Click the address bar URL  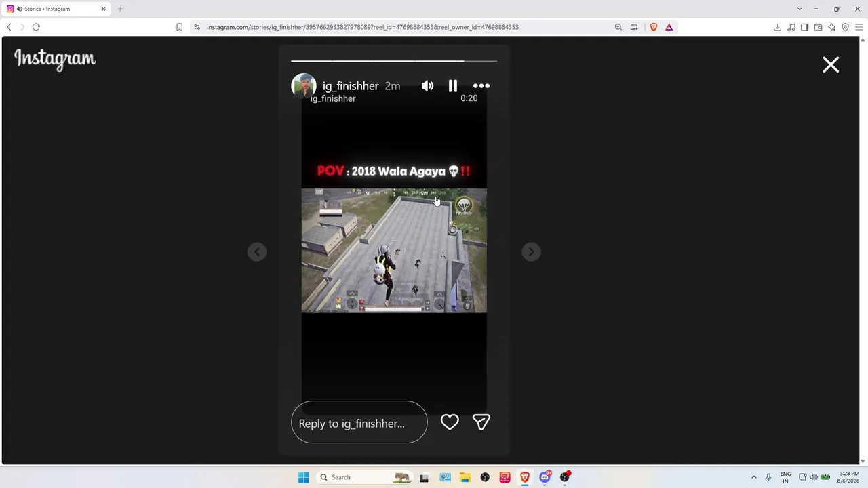[363, 27]
